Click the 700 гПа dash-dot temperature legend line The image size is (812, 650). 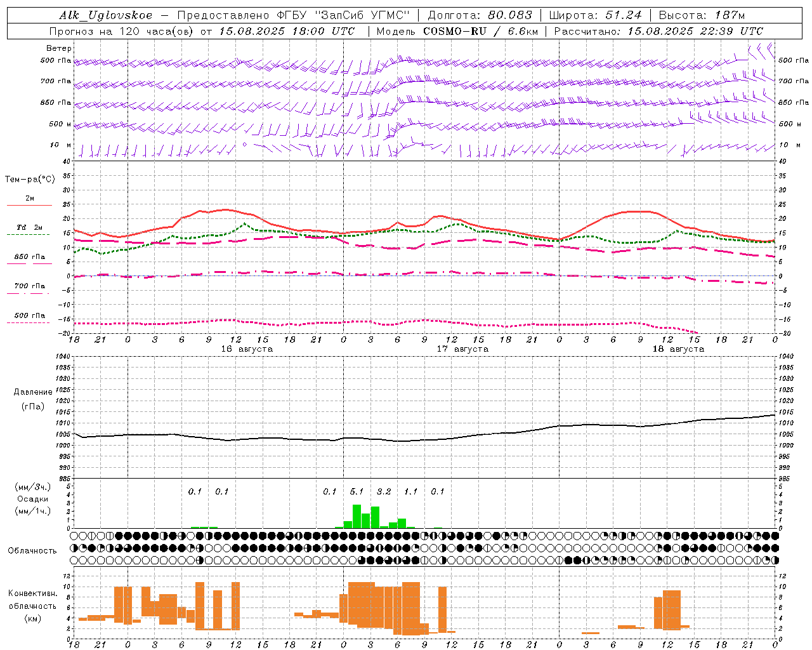[x=29, y=294]
